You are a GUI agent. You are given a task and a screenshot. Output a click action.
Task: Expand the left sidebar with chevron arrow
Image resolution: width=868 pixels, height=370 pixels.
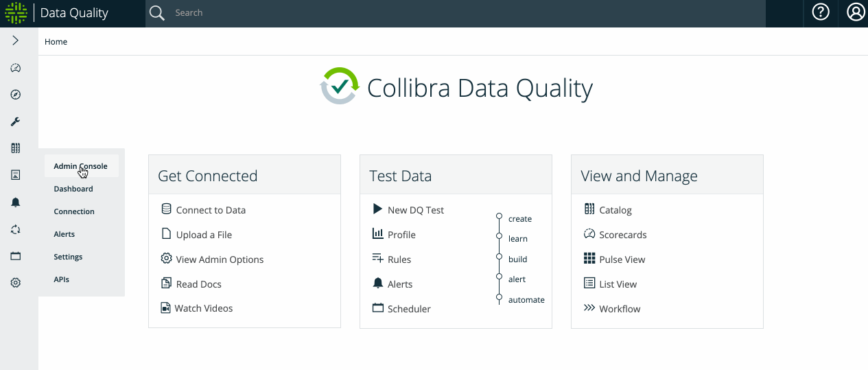click(x=15, y=41)
